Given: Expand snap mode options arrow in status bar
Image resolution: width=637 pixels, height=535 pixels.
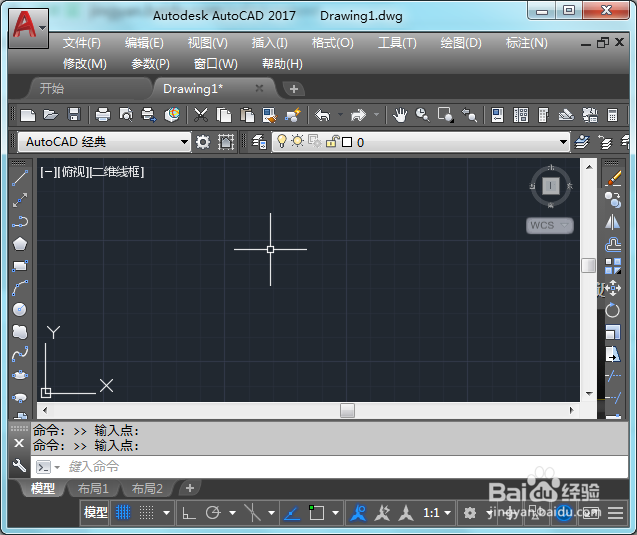Looking at the screenshot, I should [166, 513].
